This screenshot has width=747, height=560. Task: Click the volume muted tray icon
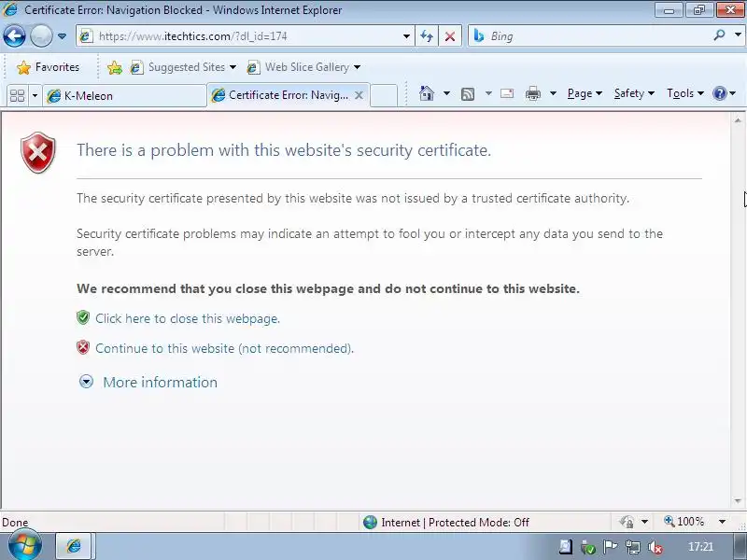[655, 548]
